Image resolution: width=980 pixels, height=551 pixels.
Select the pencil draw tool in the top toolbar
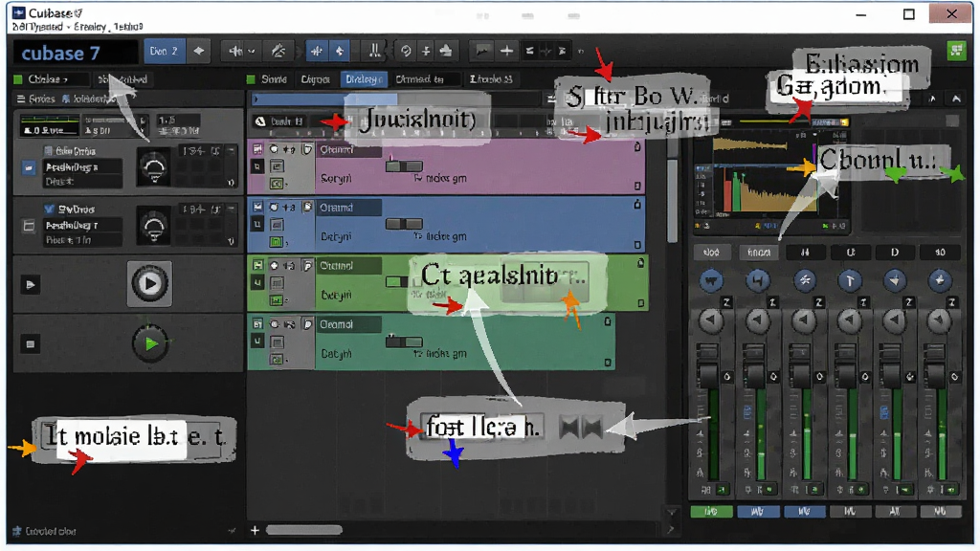[x=278, y=52]
